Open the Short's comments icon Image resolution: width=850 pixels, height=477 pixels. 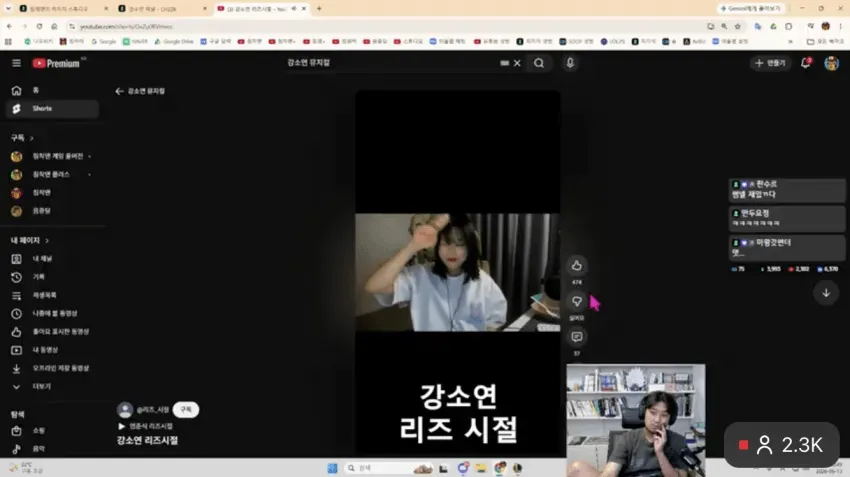point(576,337)
